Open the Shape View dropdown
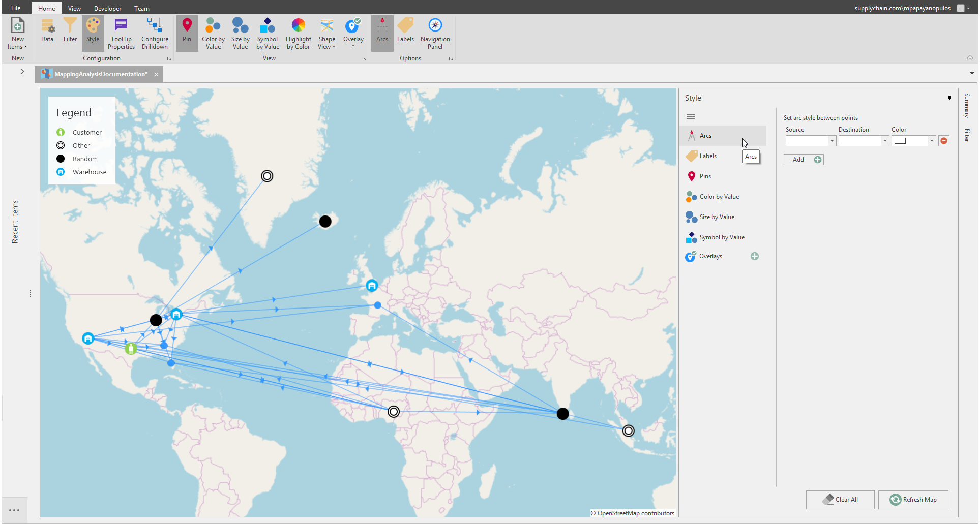Screen dimensions: 980x524 pyautogui.click(x=326, y=34)
